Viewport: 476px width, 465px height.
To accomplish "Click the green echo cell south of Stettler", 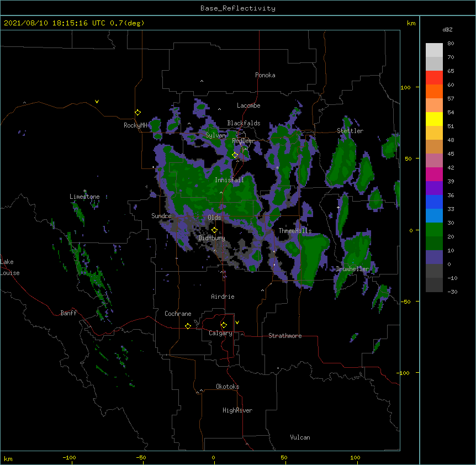I will point(342,161).
